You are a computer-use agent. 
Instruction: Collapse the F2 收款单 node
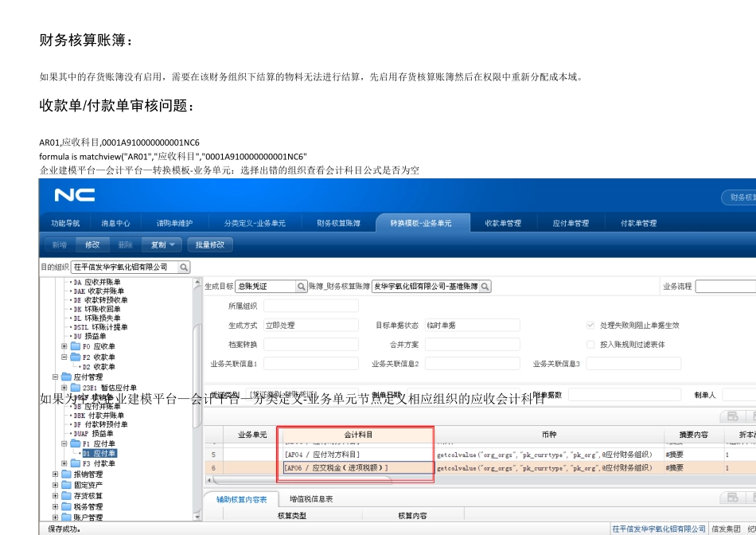pyautogui.click(x=64, y=357)
